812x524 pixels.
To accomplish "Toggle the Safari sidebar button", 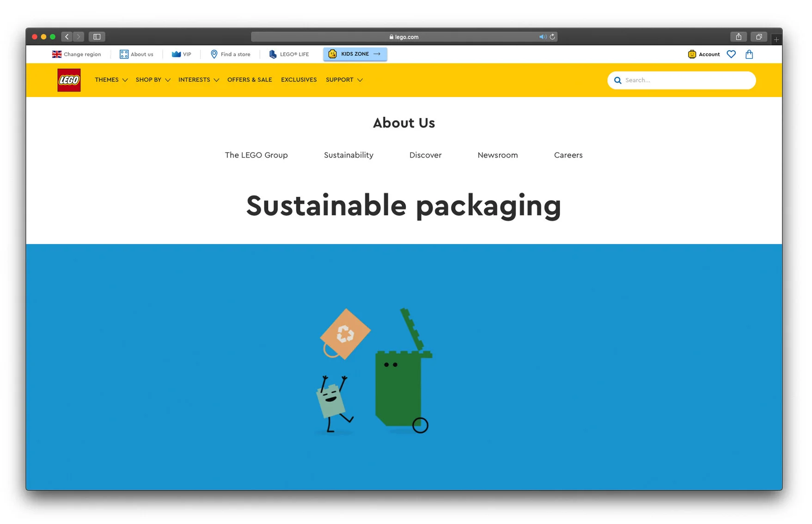I will pyautogui.click(x=97, y=37).
